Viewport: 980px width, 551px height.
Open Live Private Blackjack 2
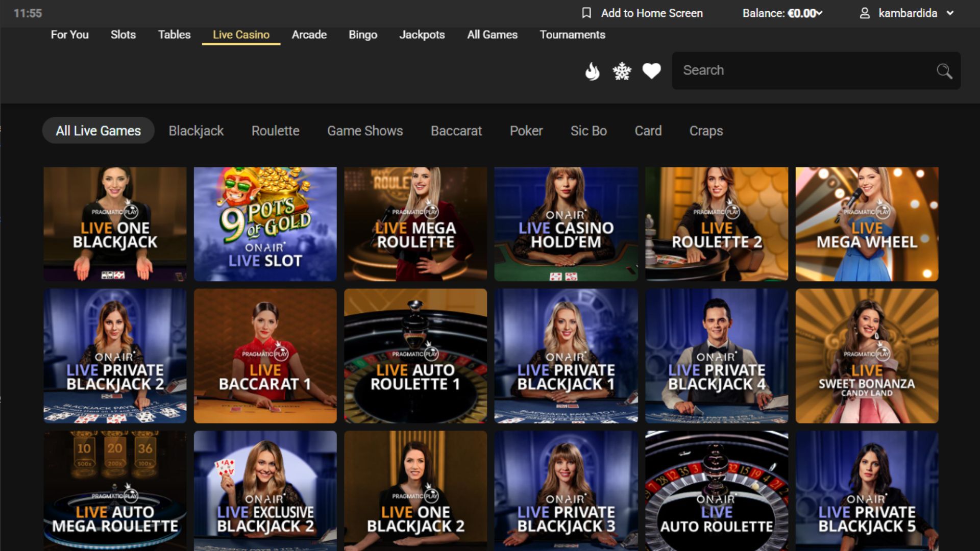coord(115,356)
